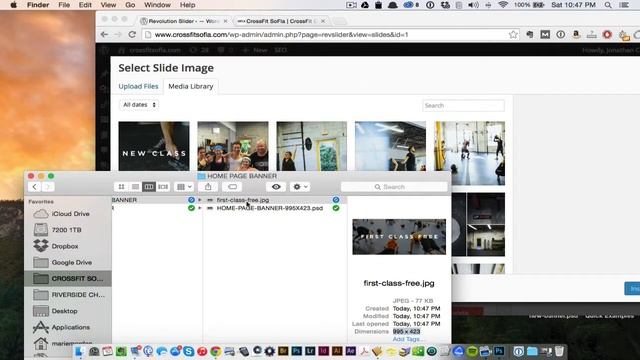Viewport: 640px width, 360px height.
Task: Open the Go menu
Action: [x=130, y=5]
